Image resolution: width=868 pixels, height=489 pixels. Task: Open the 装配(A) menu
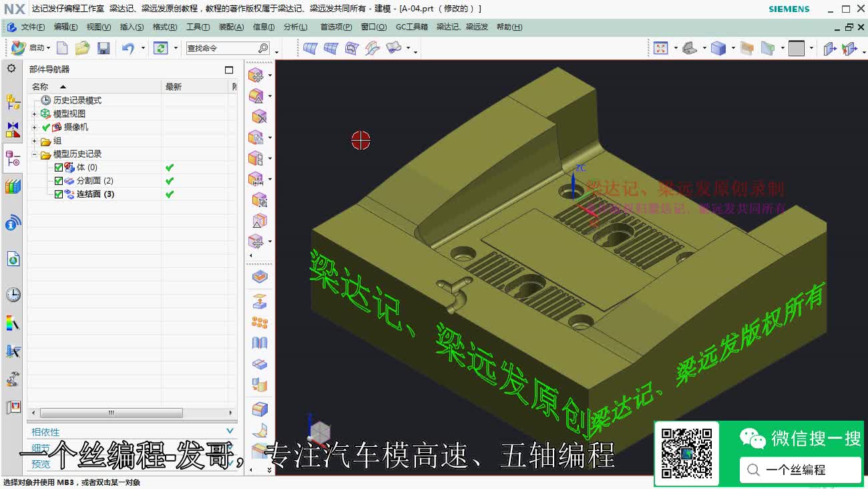pyautogui.click(x=232, y=27)
